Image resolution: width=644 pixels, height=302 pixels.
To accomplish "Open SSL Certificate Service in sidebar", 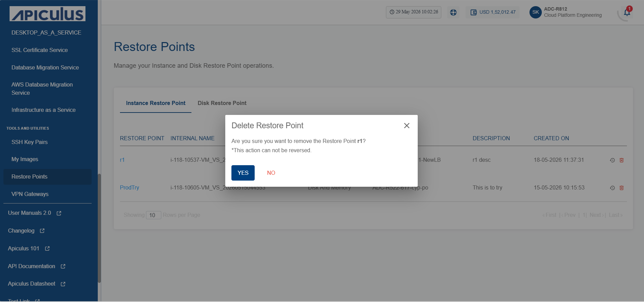I will coord(40,50).
